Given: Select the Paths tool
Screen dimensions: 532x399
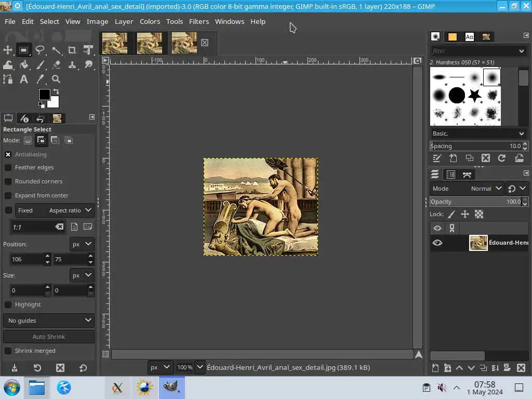Looking at the screenshot, I should coord(8,79).
